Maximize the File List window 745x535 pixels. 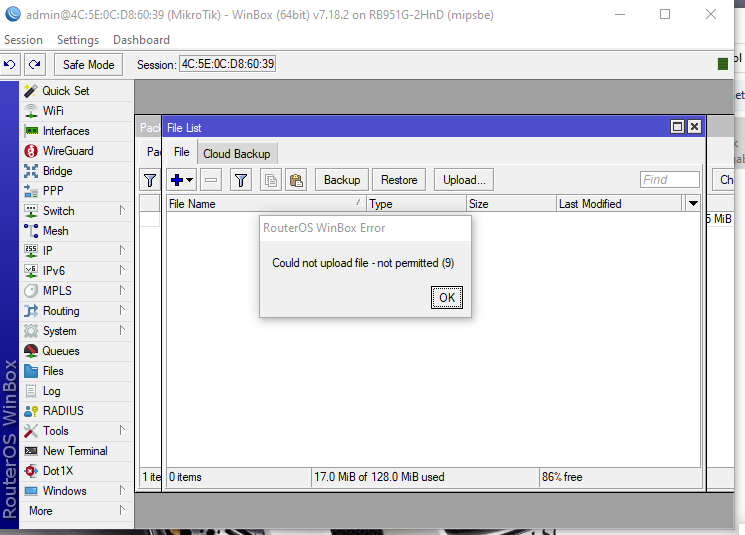pyautogui.click(x=677, y=126)
